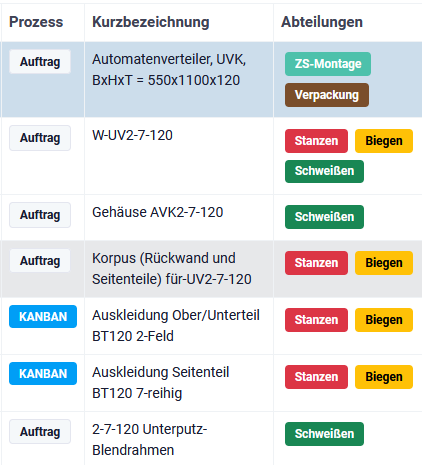
Task: Select the brown Verpackung badge
Action: pos(327,95)
